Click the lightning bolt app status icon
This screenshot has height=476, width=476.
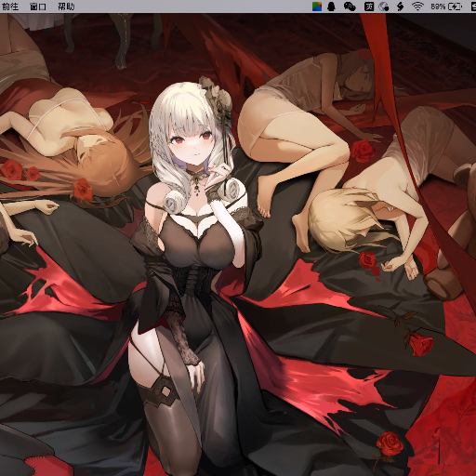pos(401,7)
